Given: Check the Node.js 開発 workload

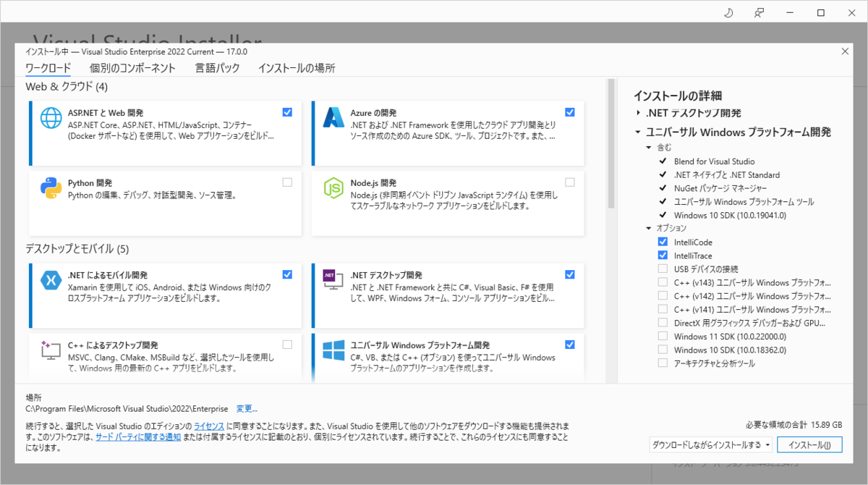Looking at the screenshot, I should 570,182.
